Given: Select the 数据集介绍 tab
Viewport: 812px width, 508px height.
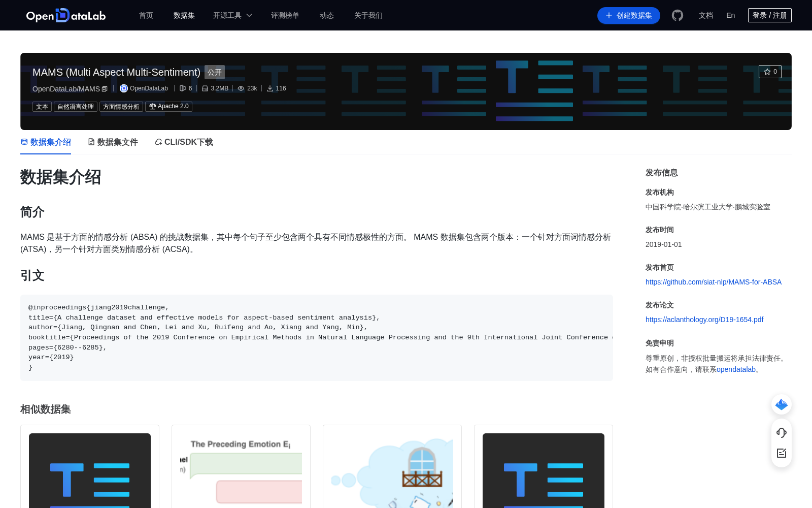Looking at the screenshot, I should click(x=46, y=142).
